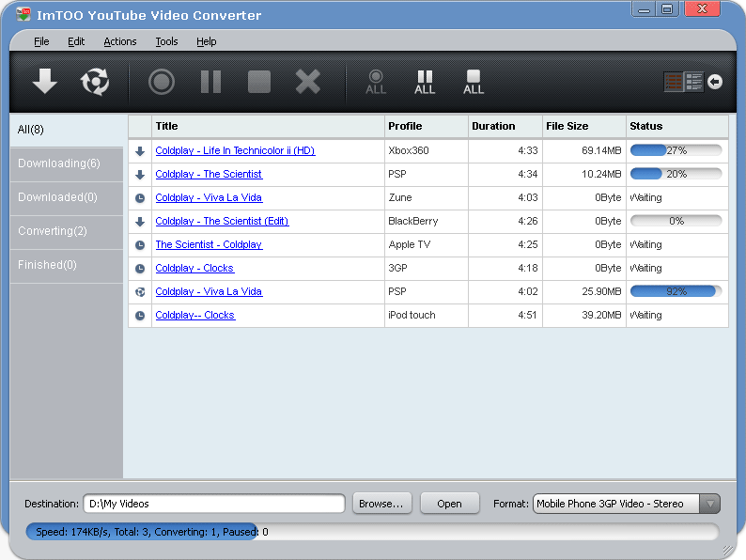The width and height of the screenshot is (746, 560).
Task: Click the Destination path input field
Action: pos(214,504)
